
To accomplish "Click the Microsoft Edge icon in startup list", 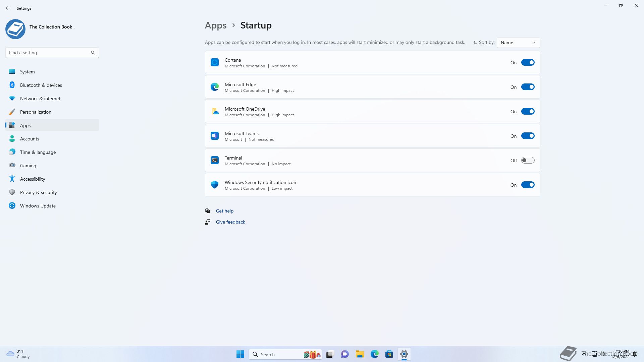I will coord(215,87).
